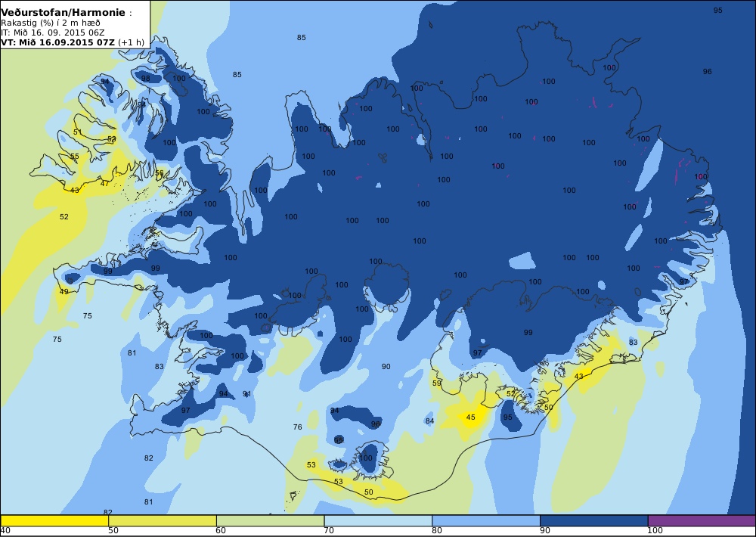
Task: Click the map value '47'
Action: pyautogui.click(x=104, y=183)
